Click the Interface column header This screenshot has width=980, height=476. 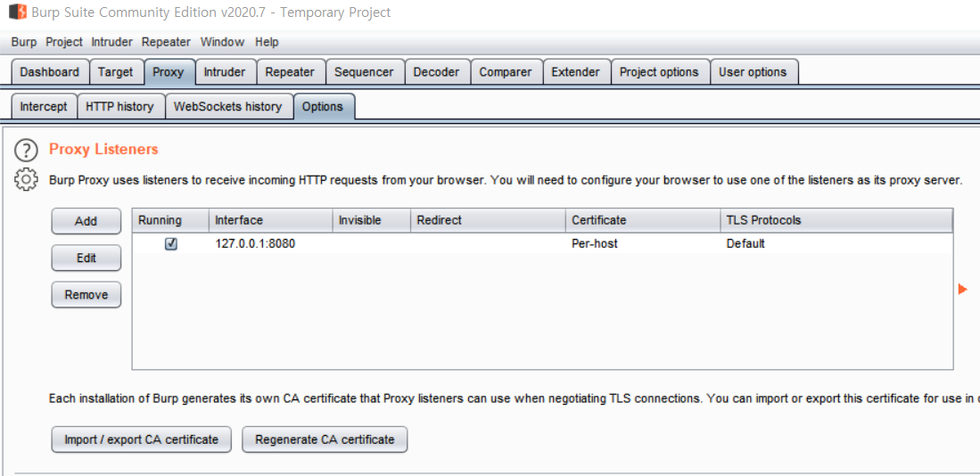click(271, 220)
